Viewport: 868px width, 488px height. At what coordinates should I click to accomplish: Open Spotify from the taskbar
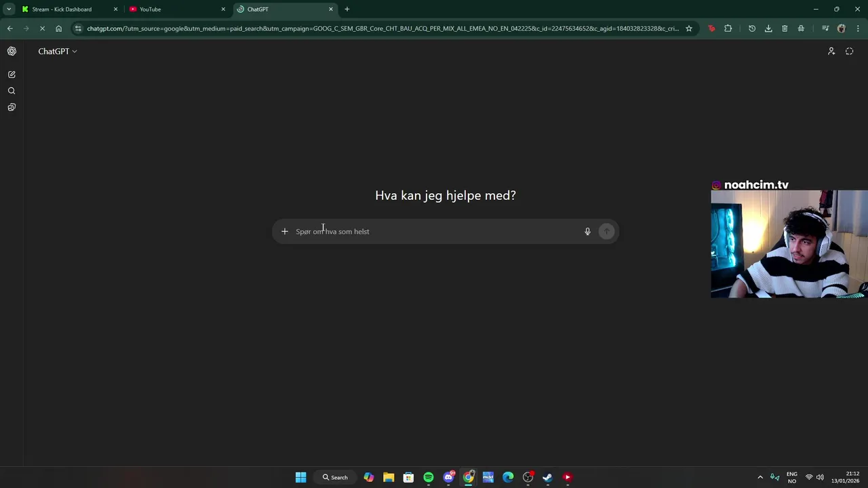429,477
